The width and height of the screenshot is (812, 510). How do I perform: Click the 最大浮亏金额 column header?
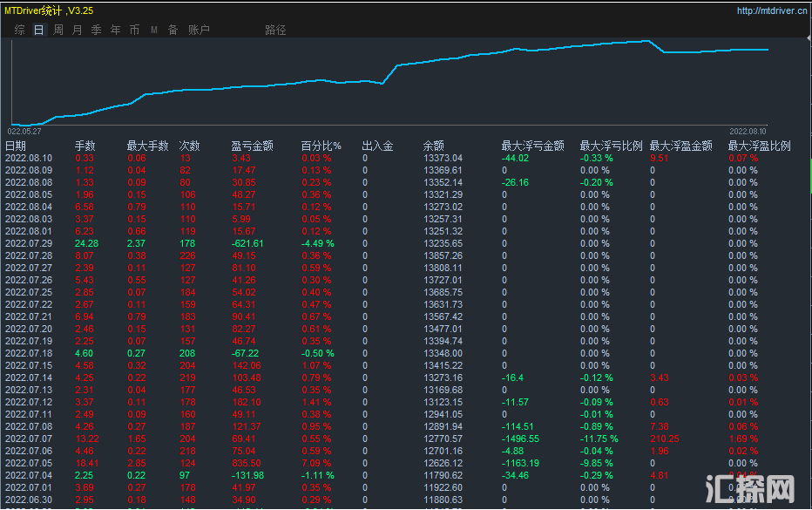pyautogui.click(x=532, y=146)
